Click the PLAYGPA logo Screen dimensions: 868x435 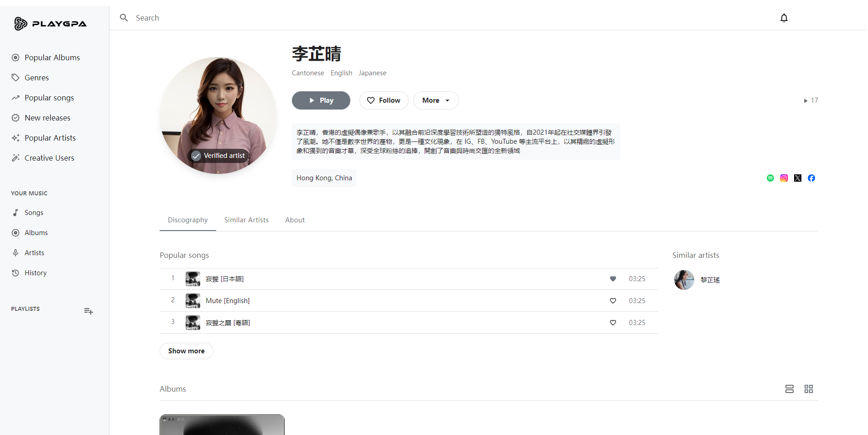point(50,23)
